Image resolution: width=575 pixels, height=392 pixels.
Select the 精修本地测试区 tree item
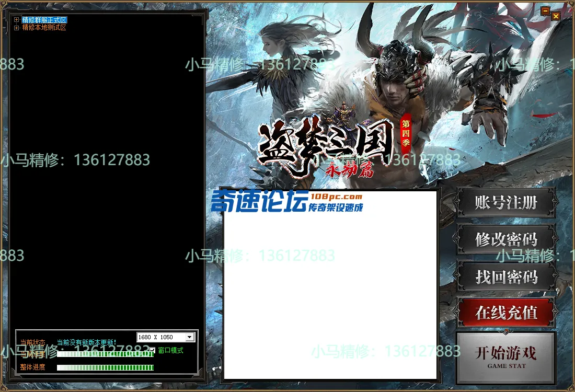[44, 28]
